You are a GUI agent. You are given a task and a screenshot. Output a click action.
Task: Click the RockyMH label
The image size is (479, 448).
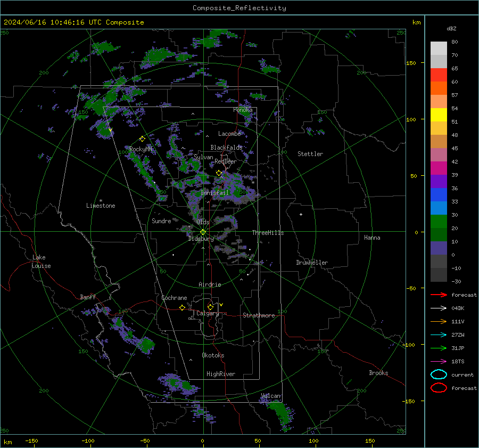(141, 149)
